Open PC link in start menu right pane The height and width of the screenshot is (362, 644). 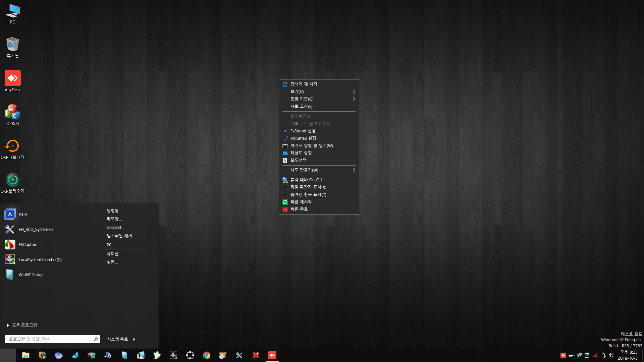pyautogui.click(x=109, y=245)
